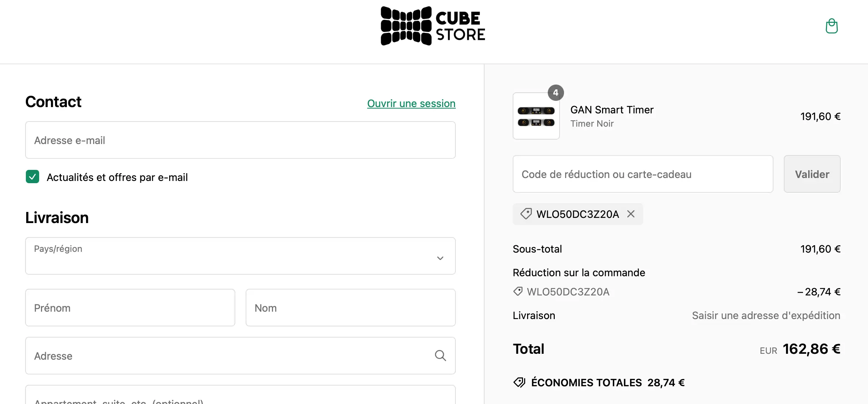Click the Adresse input field
This screenshot has height=404, width=868.
tap(229, 356)
